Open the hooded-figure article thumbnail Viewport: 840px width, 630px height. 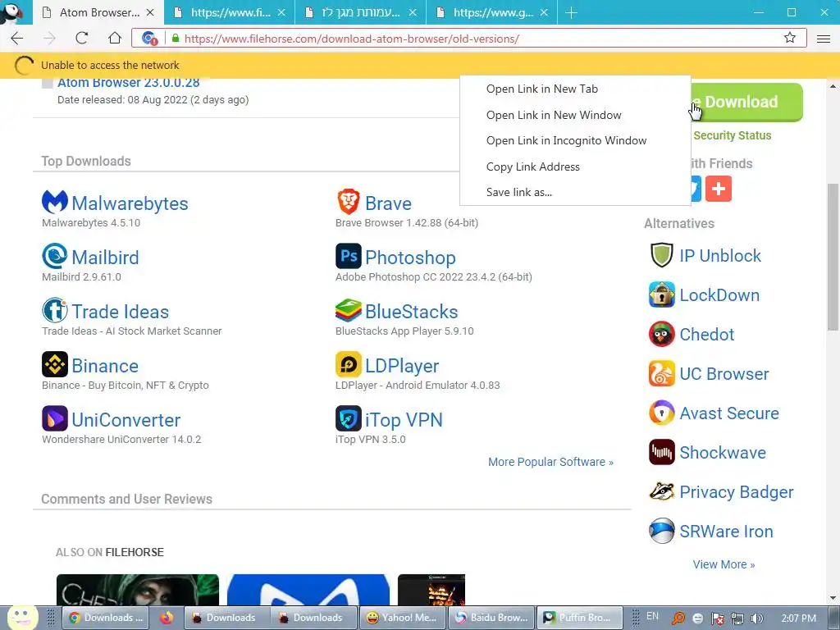138,590
